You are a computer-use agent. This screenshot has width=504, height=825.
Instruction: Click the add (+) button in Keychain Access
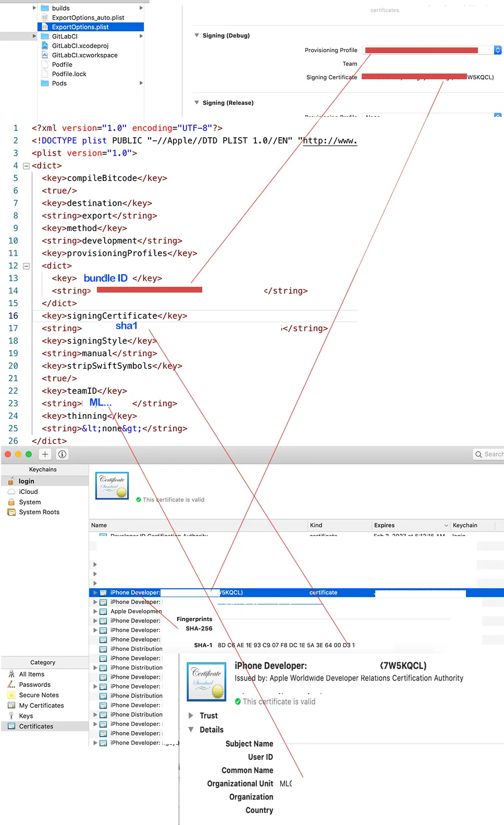tap(45, 454)
